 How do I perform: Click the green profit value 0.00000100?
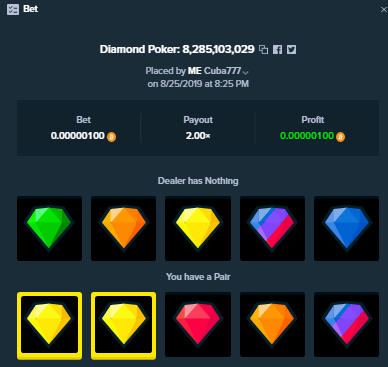tap(307, 136)
